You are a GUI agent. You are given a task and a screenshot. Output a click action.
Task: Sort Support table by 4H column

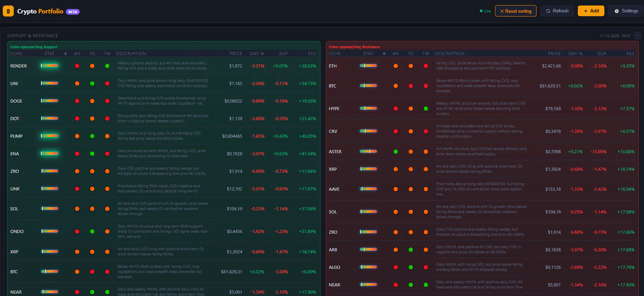(x=77, y=54)
